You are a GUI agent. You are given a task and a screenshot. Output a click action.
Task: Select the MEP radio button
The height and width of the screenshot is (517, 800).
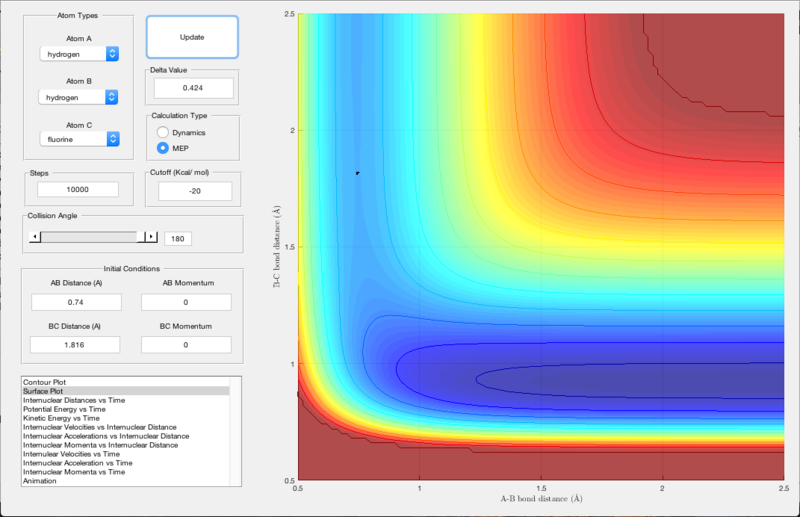[x=162, y=148]
